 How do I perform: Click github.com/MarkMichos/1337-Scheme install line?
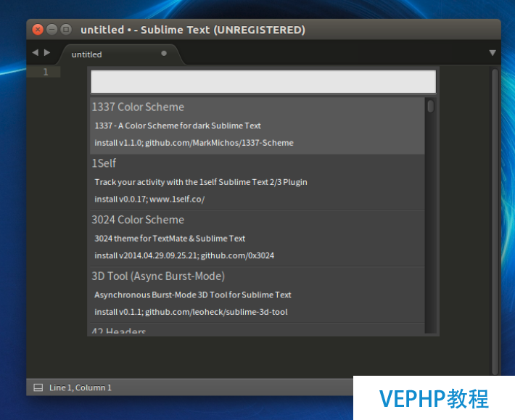(194, 143)
